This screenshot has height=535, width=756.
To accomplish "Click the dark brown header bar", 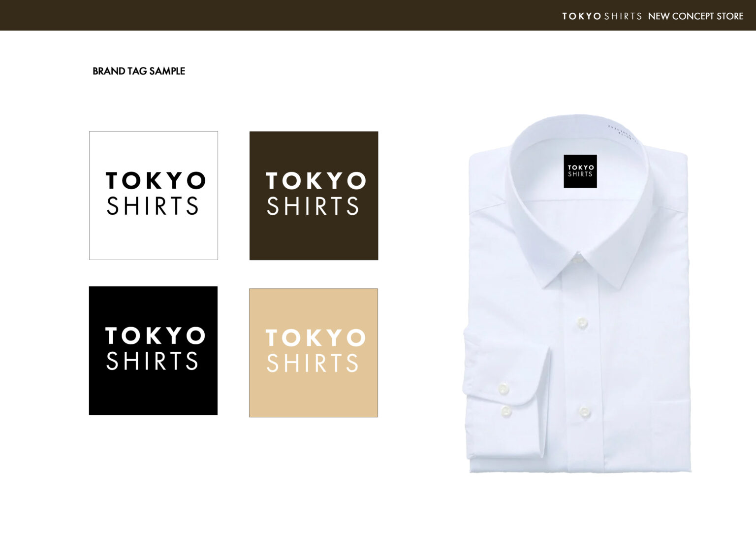I will [378, 15].
